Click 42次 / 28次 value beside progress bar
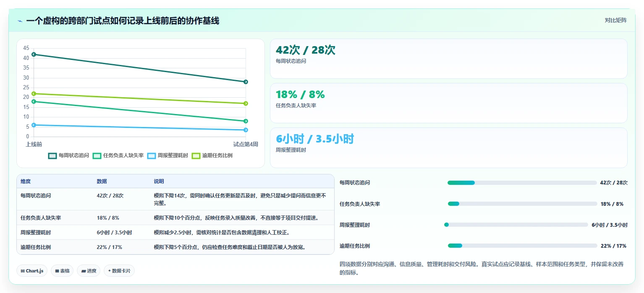 point(614,183)
